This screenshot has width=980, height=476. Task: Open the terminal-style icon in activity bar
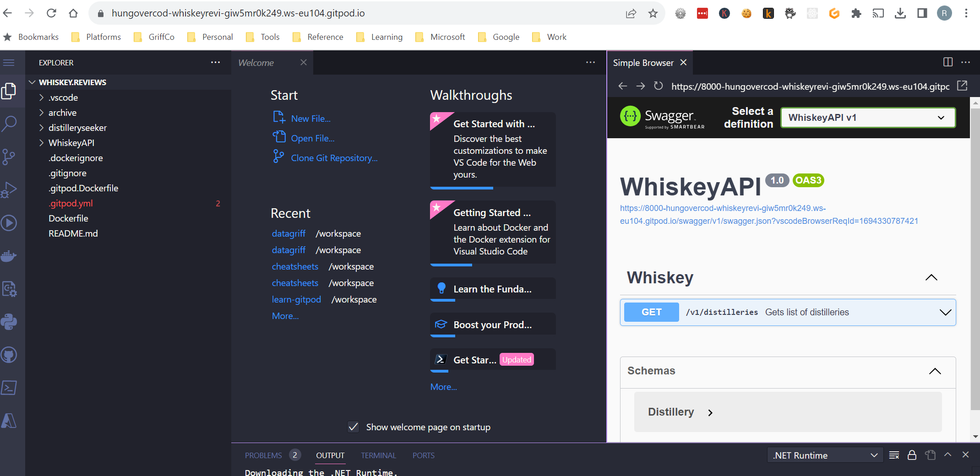(9, 388)
